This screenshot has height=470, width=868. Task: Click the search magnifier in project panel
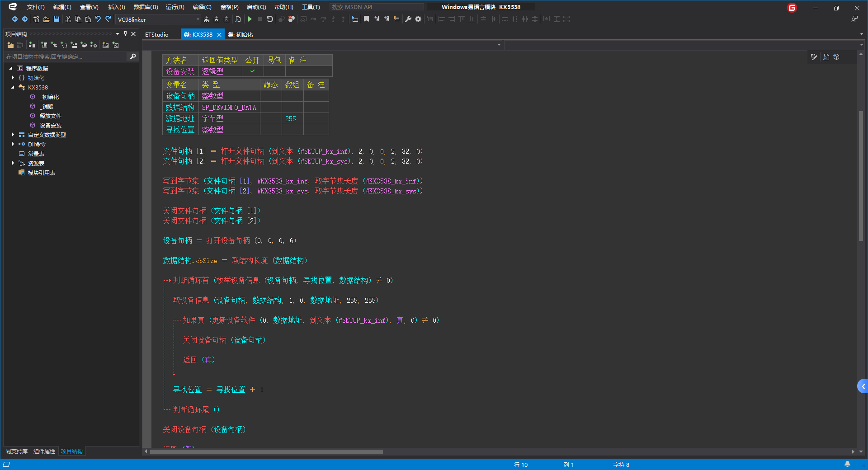click(133, 56)
